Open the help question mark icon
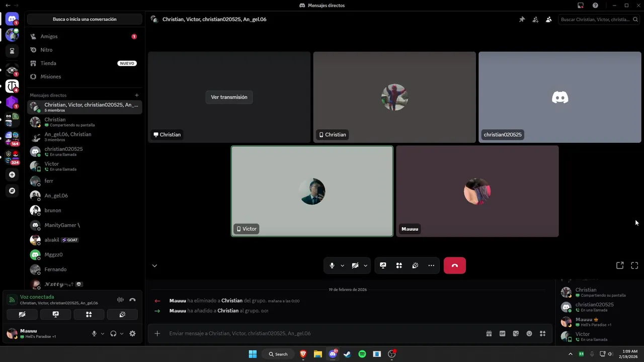The width and height of the screenshot is (644, 362). (x=595, y=5)
